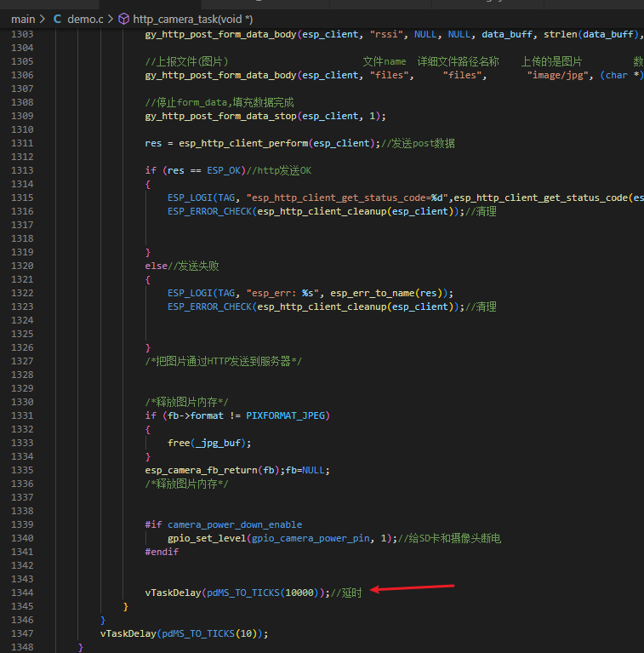Click the '//延时' comment
Image resolution: width=644 pixels, height=653 pixels.
coord(346,593)
